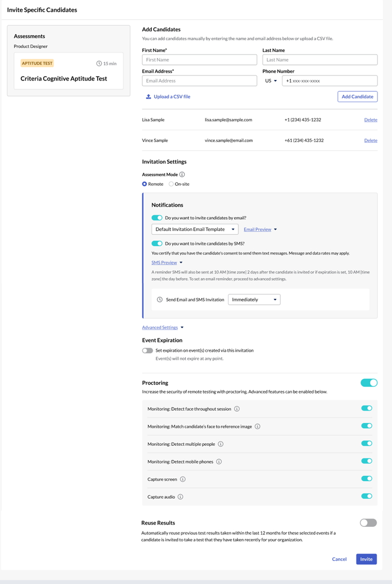Click the Product Designer label
This screenshot has height=584, width=392.
point(30,46)
